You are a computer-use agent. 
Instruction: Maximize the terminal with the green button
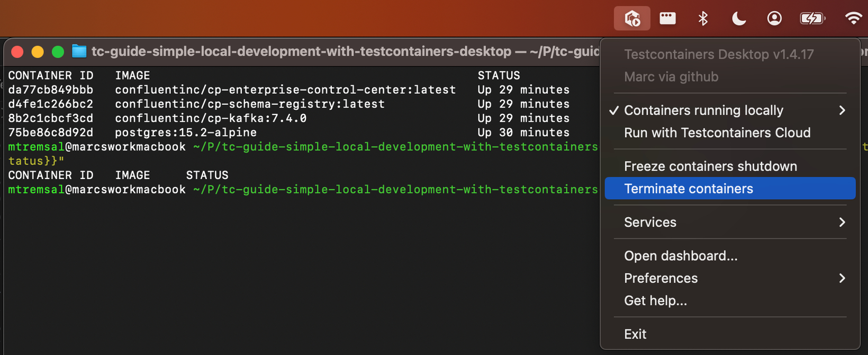[58, 51]
